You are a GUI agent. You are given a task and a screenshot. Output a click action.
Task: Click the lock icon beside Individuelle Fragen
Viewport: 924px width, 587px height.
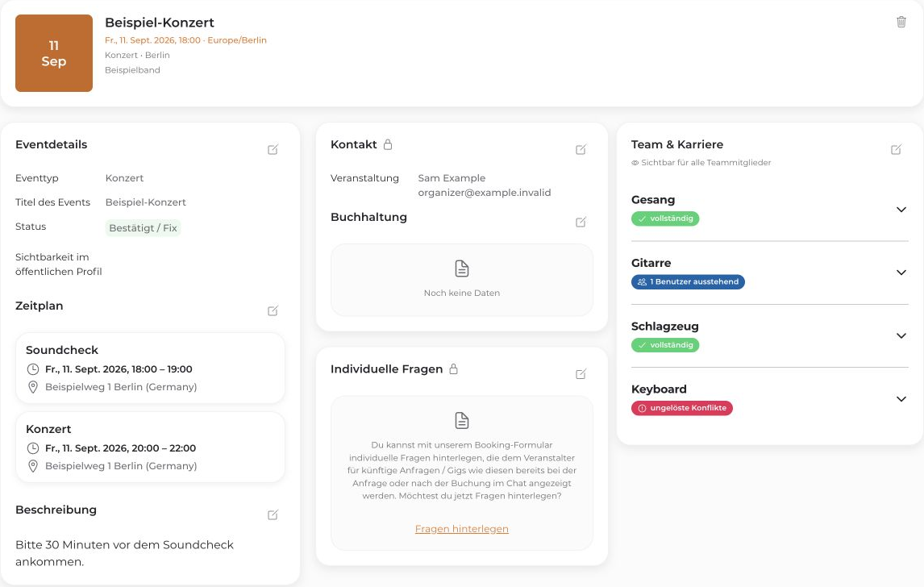(454, 369)
